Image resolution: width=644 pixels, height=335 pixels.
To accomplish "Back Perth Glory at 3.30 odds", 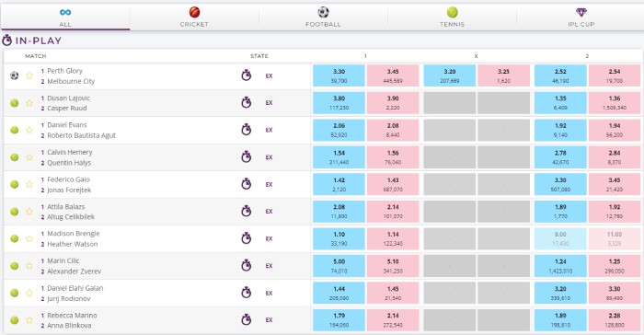I will [339, 75].
